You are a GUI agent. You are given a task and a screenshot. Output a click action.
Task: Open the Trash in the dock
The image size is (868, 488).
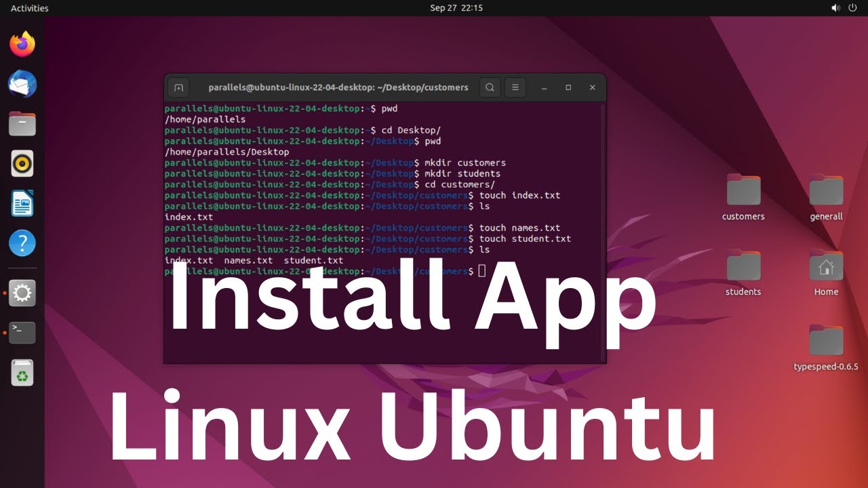pyautogui.click(x=22, y=373)
